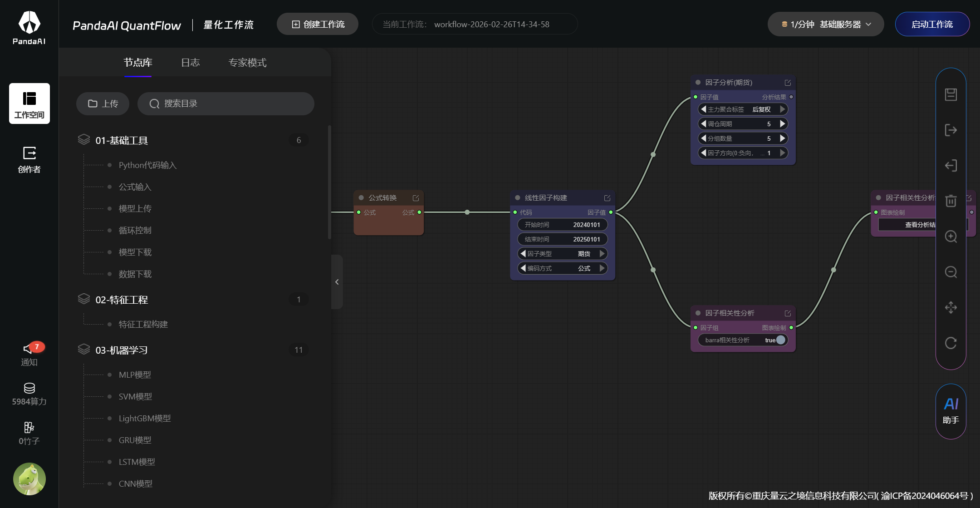This screenshot has width=980, height=508.
Task: Open edit icon on 公式转换 node
Action: tap(416, 198)
